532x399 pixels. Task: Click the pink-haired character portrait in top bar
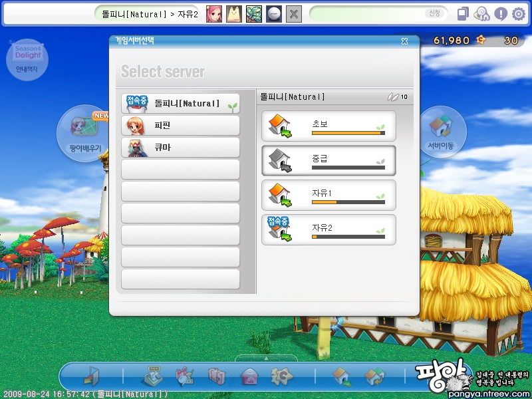pos(214,14)
